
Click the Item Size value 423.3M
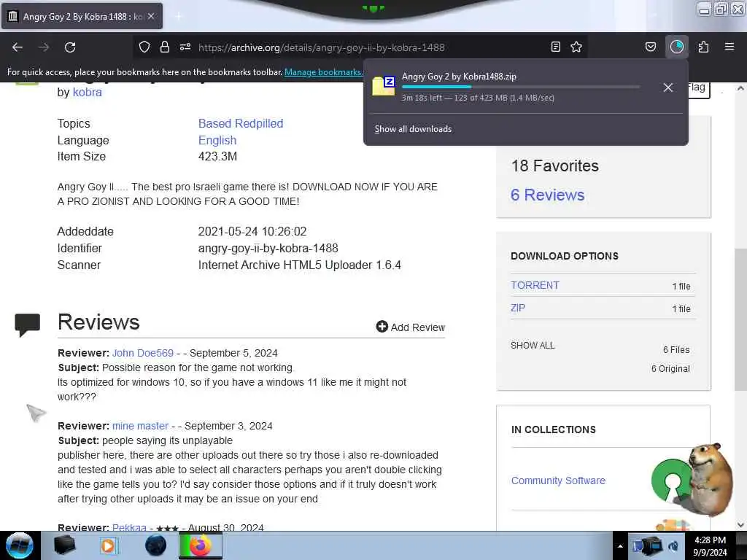[x=217, y=156]
